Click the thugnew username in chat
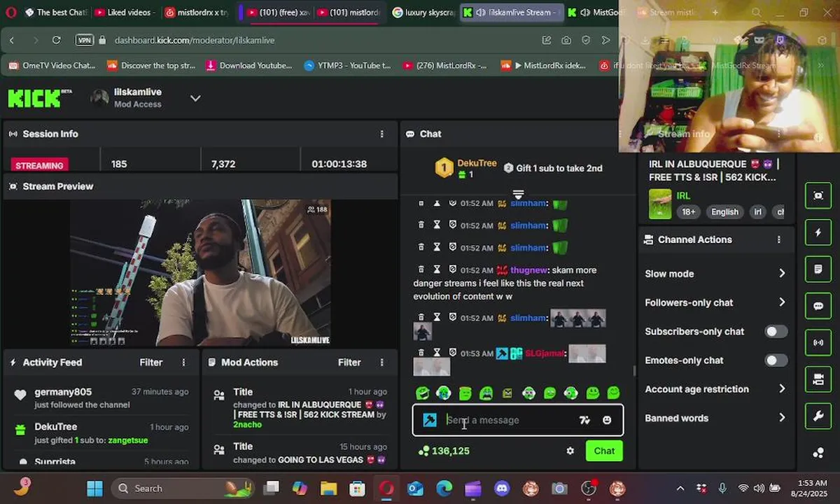840x504 pixels. click(x=528, y=270)
